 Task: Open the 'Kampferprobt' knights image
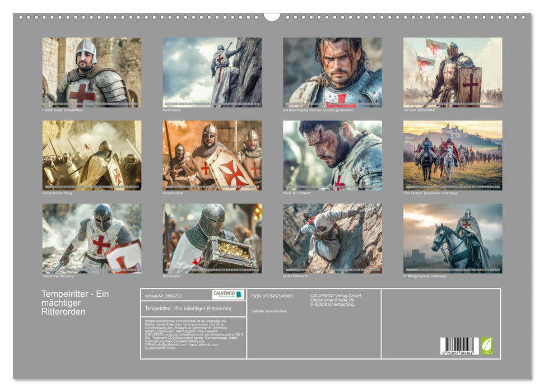point(212,155)
